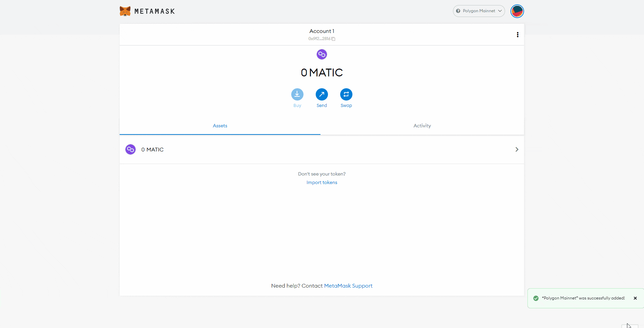Click the MetaMask fox logo
644x328 pixels.
tap(125, 11)
